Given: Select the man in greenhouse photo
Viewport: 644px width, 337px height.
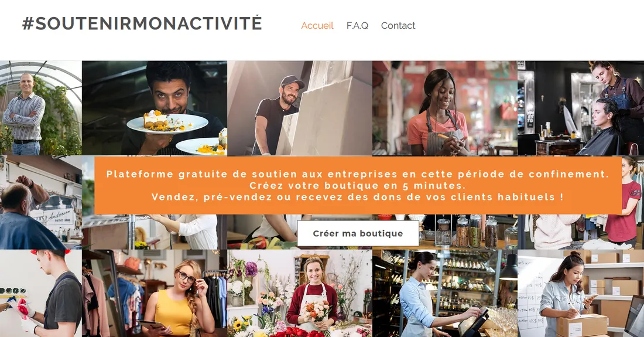Looking at the screenshot, I should click(40, 108).
